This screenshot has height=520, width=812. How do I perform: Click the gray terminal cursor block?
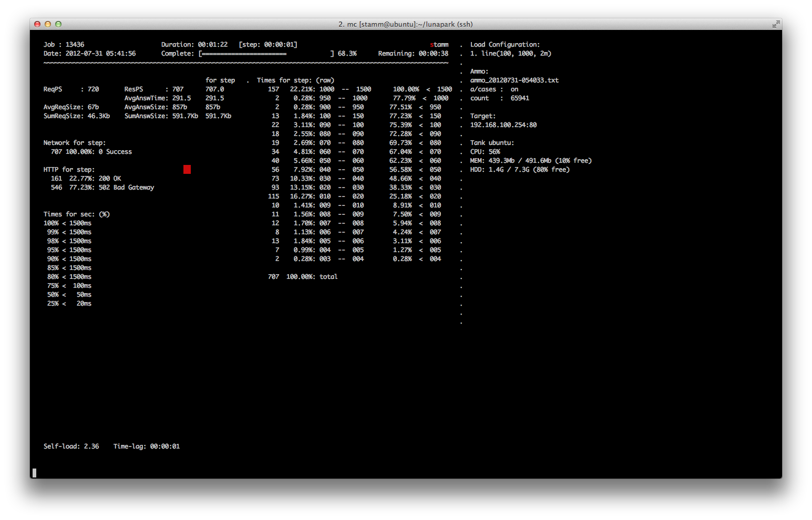(x=35, y=473)
